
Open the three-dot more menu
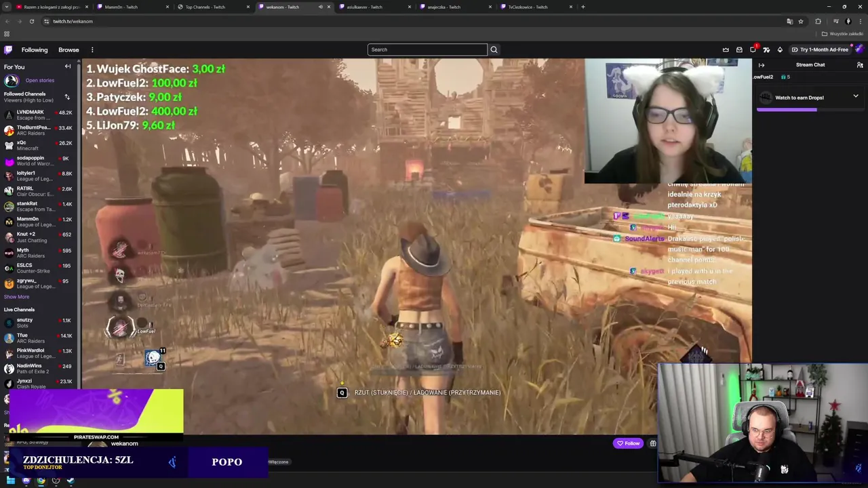[92, 49]
